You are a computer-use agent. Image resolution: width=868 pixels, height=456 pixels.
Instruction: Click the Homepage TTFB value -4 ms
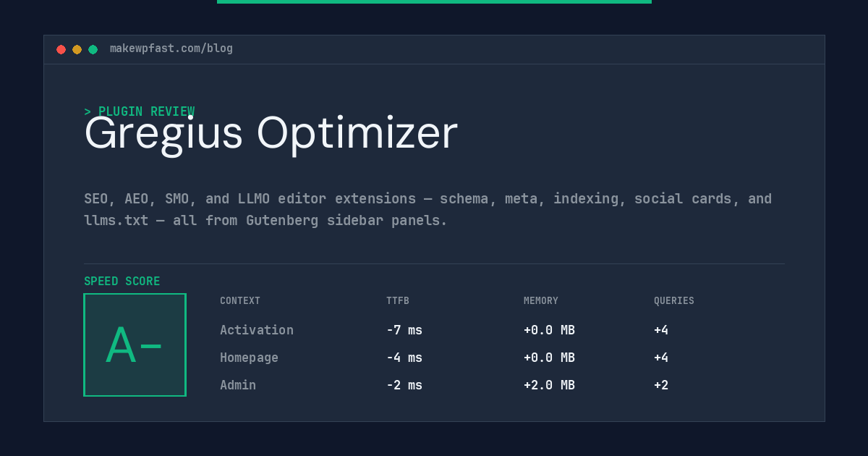(404, 358)
